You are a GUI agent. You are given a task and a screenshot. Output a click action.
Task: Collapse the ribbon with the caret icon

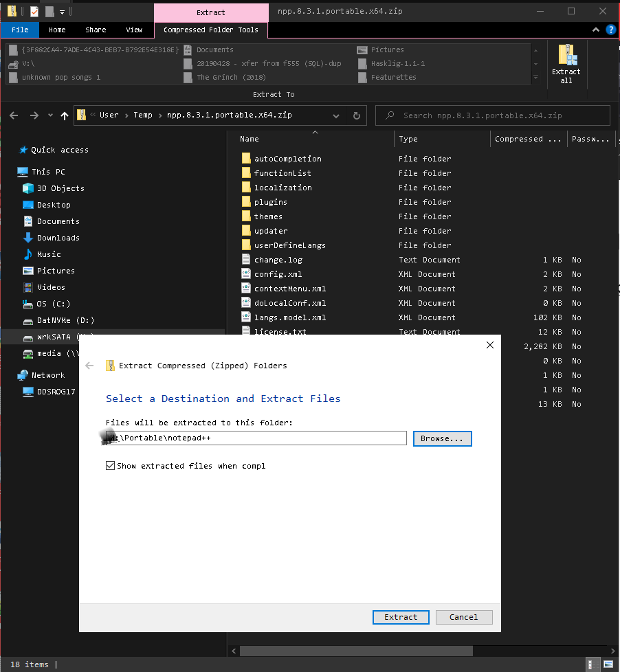595,30
